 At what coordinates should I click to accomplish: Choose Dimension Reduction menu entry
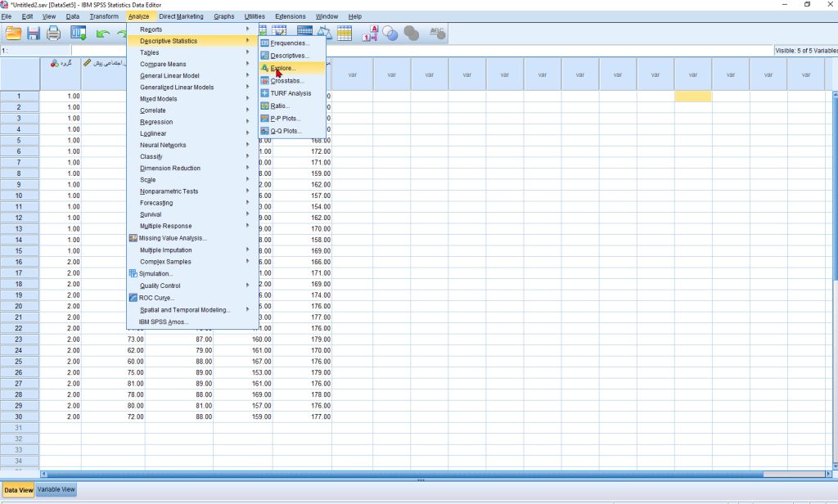[x=170, y=168]
